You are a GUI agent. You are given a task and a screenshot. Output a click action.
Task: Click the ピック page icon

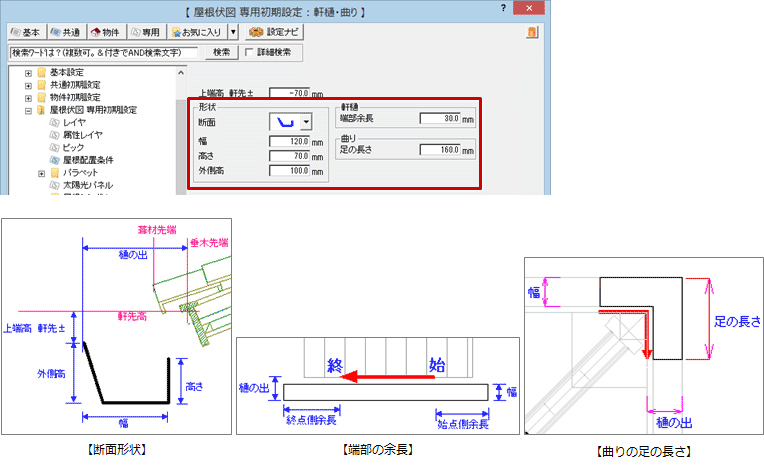tap(55, 148)
